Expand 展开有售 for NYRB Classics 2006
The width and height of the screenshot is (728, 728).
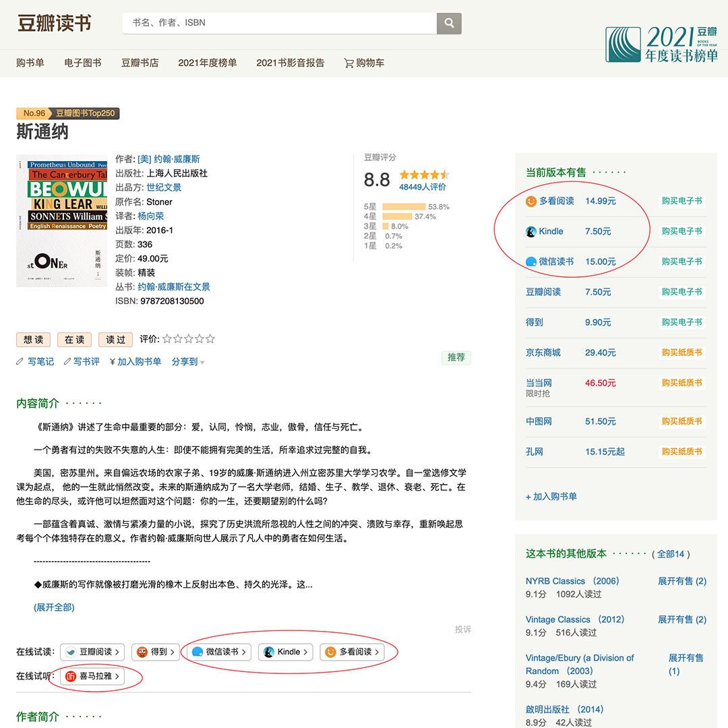(x=682, y=581)
